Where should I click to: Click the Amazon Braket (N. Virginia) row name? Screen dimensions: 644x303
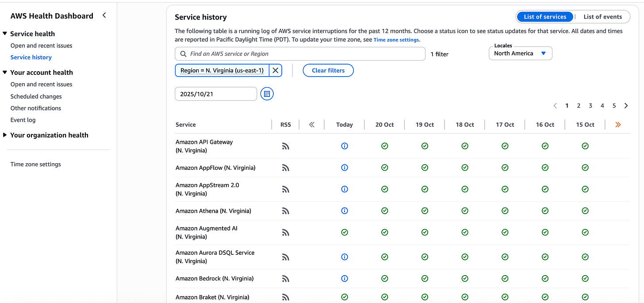coord(212,297)
